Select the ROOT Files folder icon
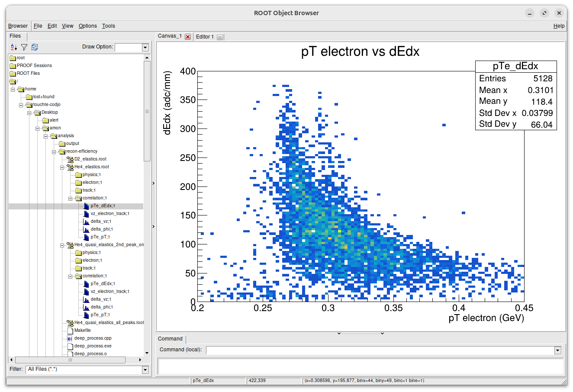Viewport: 573px width, 392px height. click(x=13, y=74)
